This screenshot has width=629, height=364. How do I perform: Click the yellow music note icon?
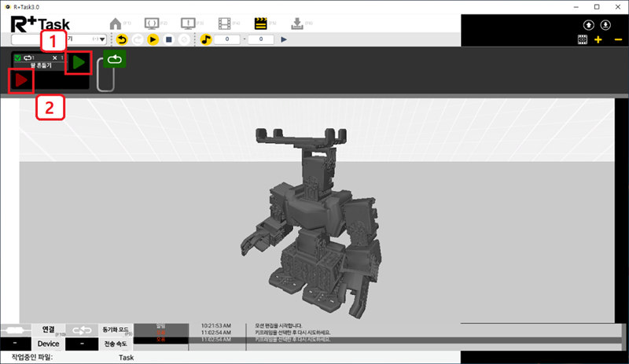(x=206, y=39)
